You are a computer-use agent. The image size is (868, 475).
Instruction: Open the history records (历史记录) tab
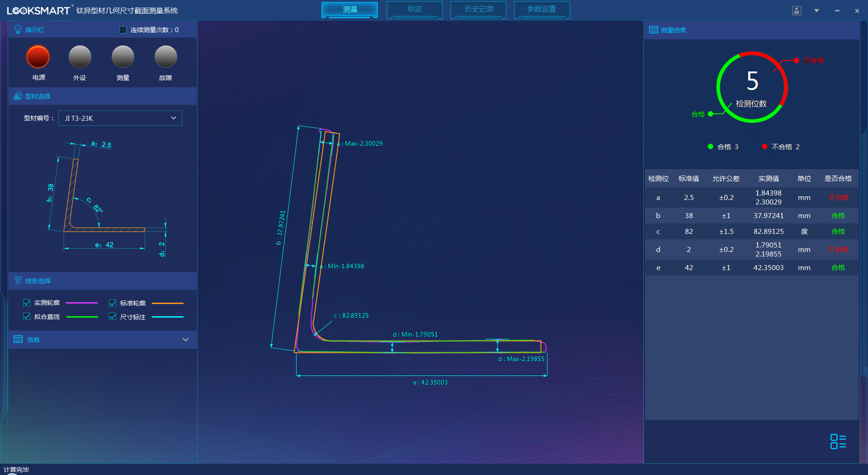479,9
